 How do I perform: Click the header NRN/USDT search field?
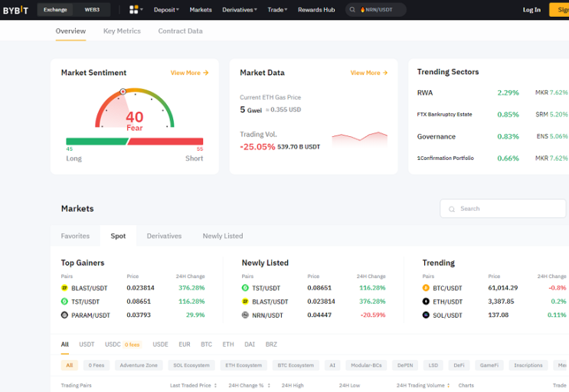point(375,10)
